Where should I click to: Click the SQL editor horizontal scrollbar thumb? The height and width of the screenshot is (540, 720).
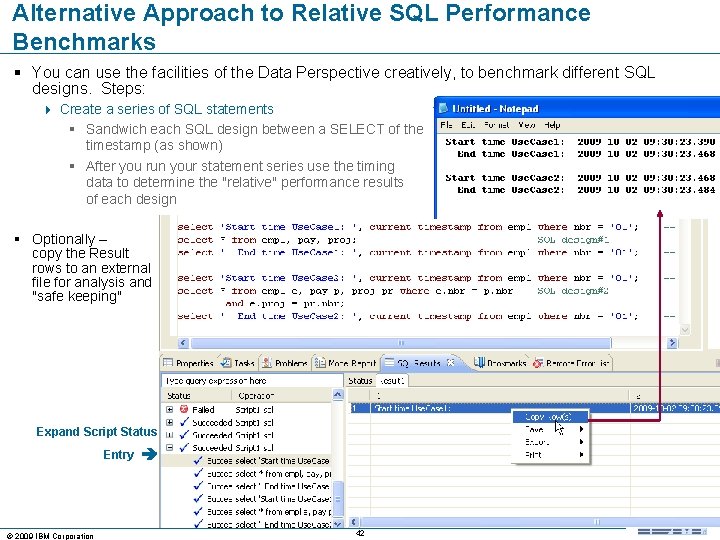400,343
